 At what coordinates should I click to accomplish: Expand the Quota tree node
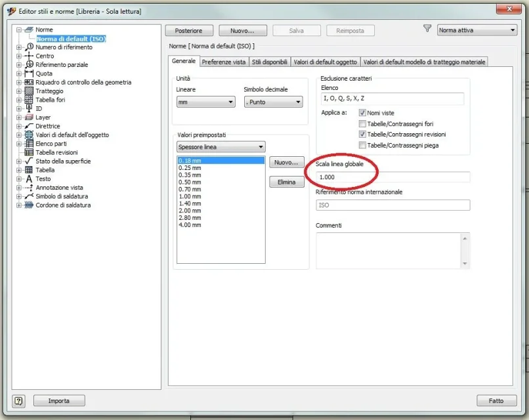tap(19, 73)
